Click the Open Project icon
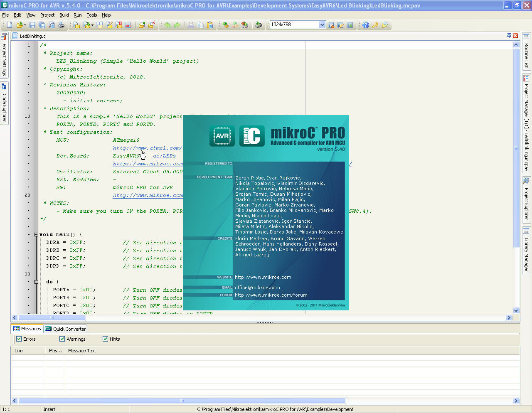Viewport: 532px width, 413px height. click(86, 25)
